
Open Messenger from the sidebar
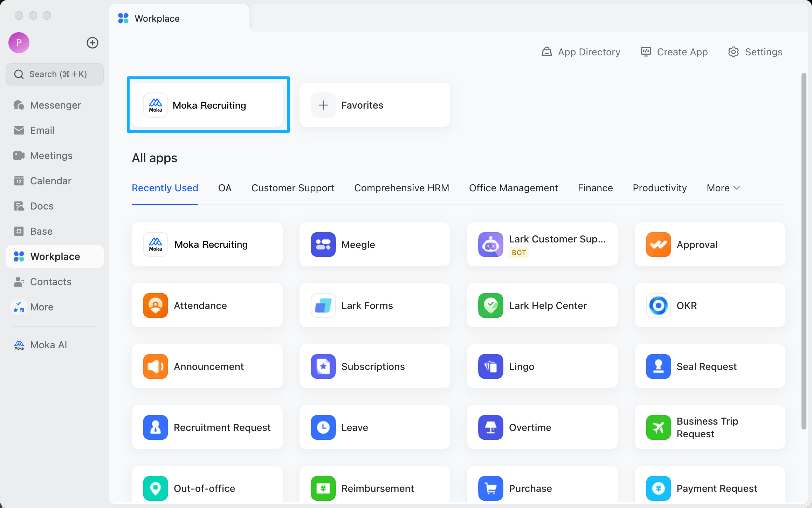pyautogui.click(x=55, y=105)
